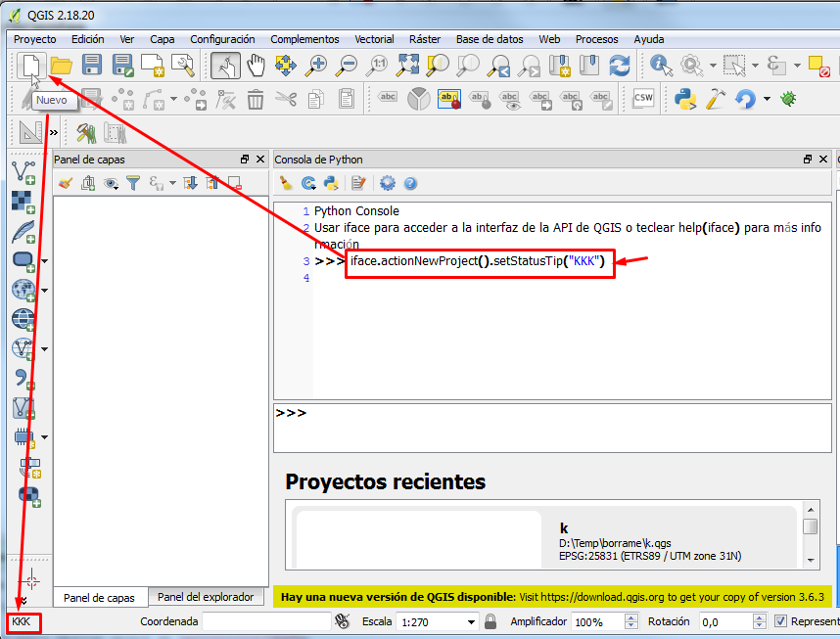This screenshot has width=840, height=639.
Task: Undock the Consola de Python panel
Action: pyautogui.click(x=808, y=160)
